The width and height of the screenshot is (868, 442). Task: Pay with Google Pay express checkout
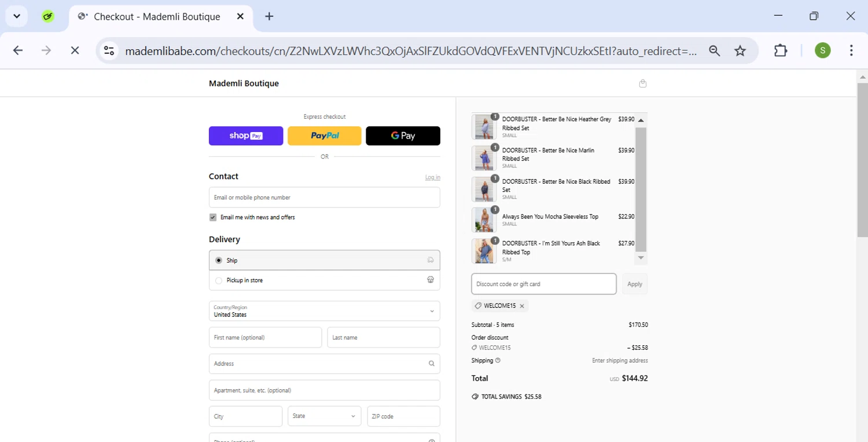point(403,136)
